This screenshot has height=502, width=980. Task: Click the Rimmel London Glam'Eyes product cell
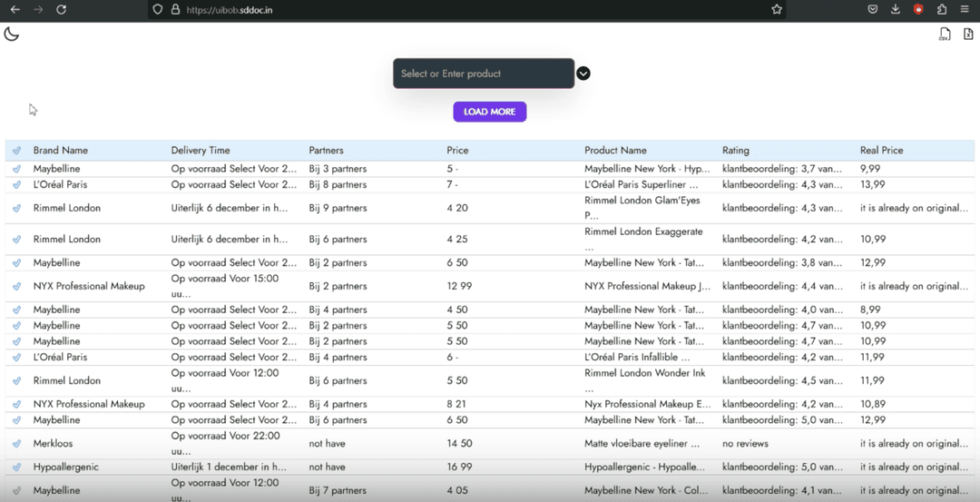(642, 208)
